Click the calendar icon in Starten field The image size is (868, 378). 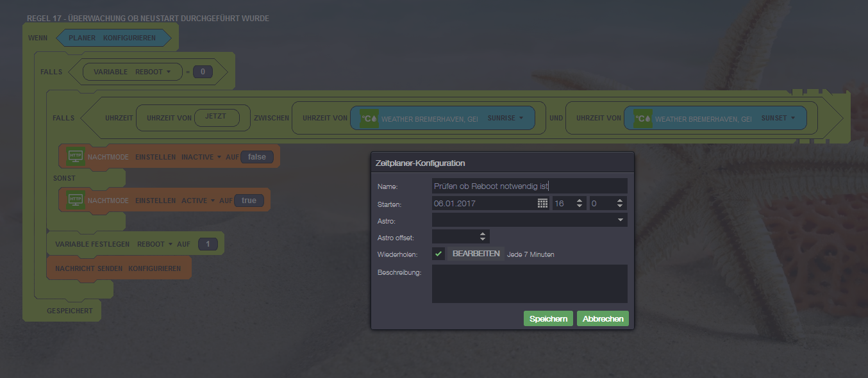[x=542, y=203]
